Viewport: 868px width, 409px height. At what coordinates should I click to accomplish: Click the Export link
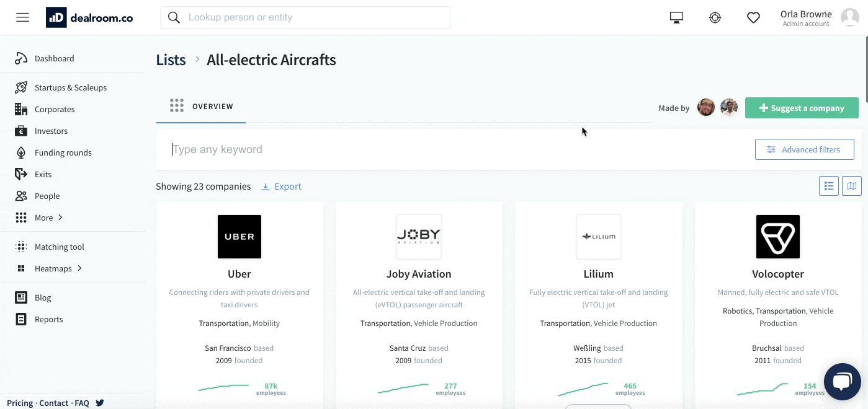pyautogui.click(x=288, y=187)
